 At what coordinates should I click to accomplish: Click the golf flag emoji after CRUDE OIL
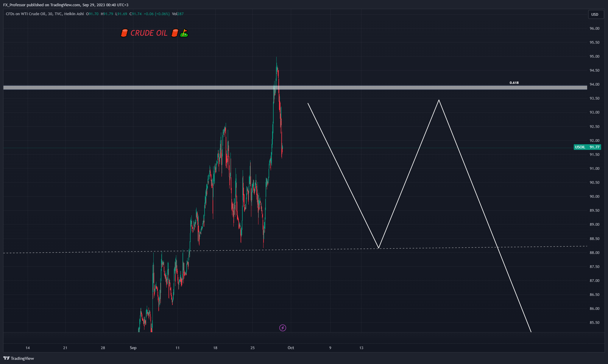click(184, 33)
